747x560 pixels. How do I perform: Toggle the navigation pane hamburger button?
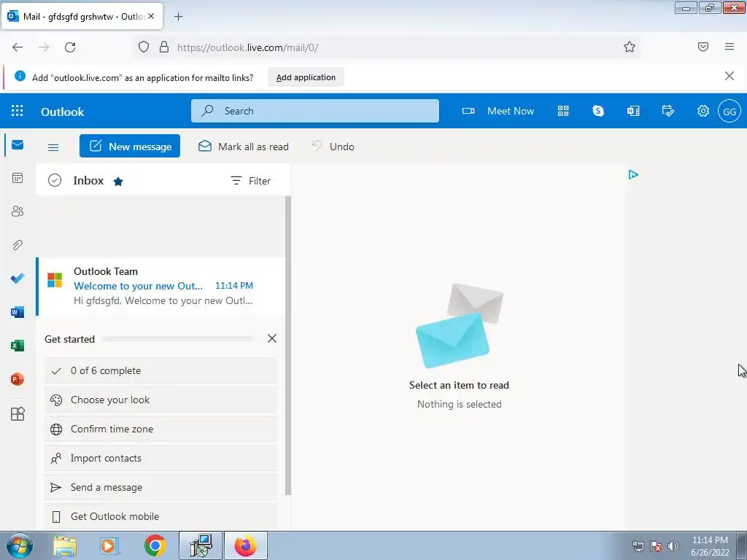coord(53,147)
